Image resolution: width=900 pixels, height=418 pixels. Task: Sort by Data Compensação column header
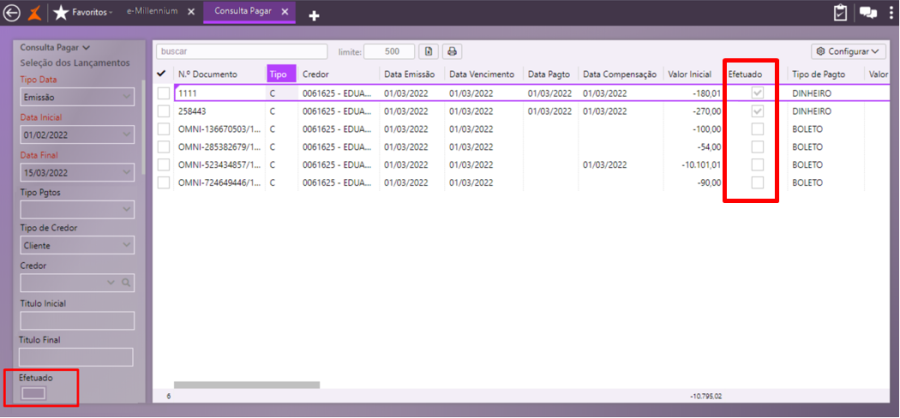coord(620,74)
